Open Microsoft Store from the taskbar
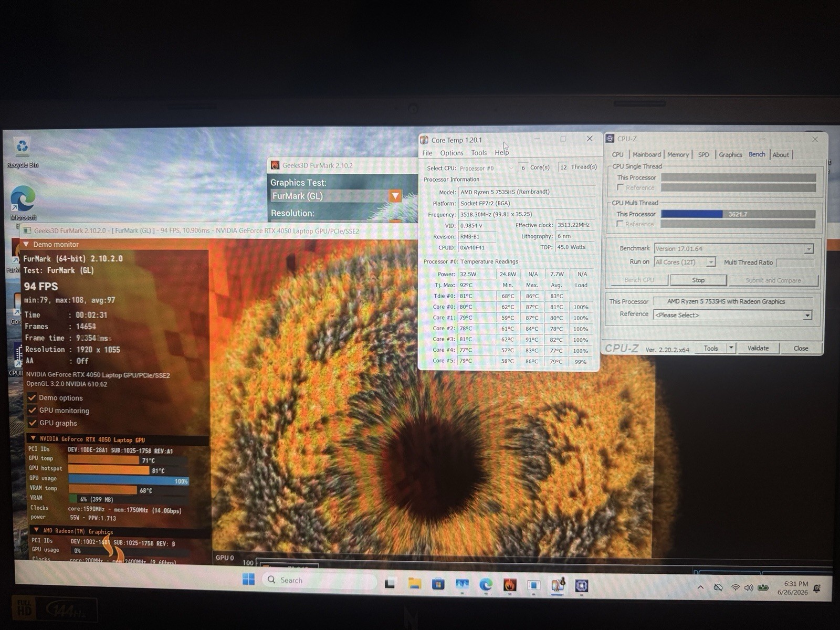840x630 pixels. click(438, 584)
